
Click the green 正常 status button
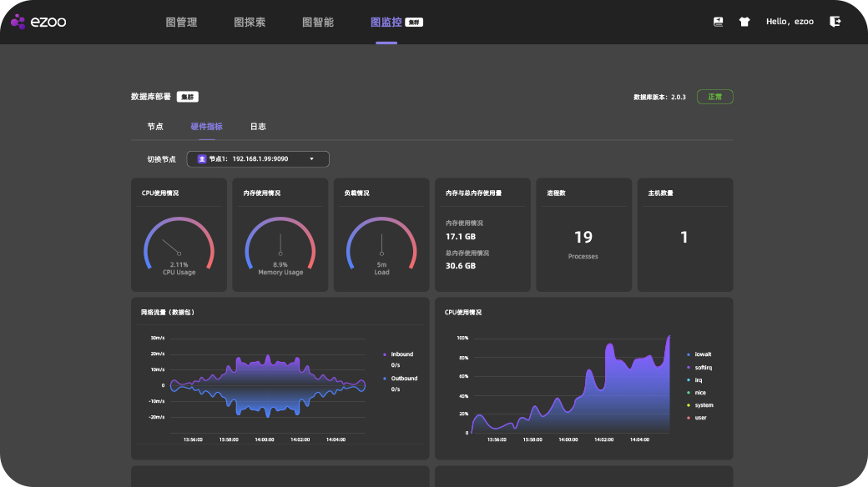point(714,97)
